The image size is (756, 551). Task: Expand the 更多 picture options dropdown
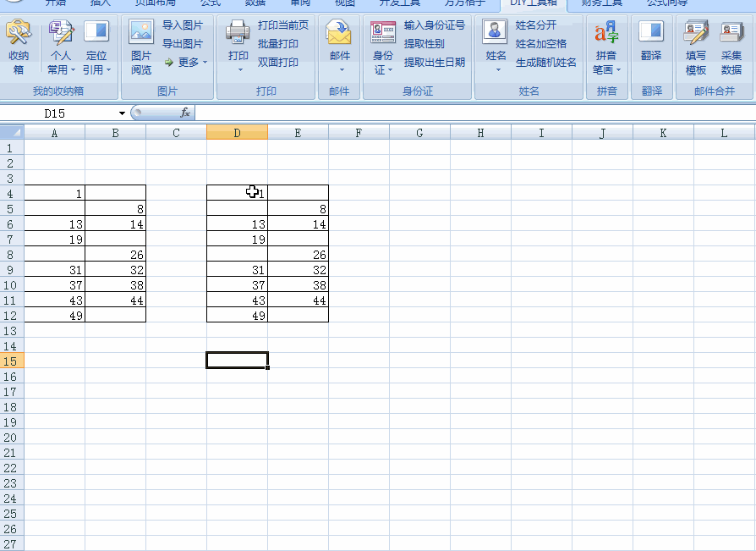point(186,63)
